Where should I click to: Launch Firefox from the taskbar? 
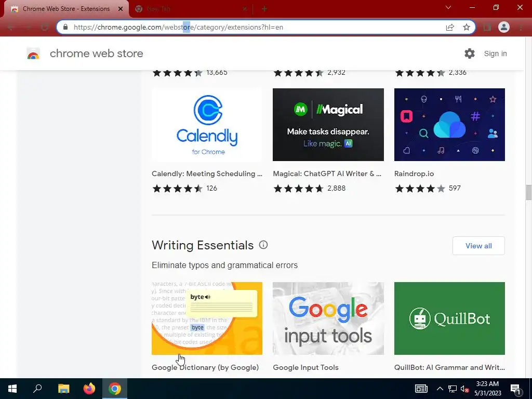(89, 389)
